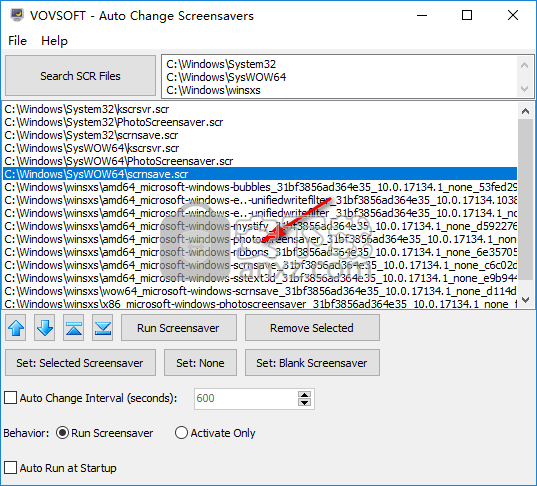Click the folder list scroll-down arrow
The image size is (537, 486).
pyautogui.click(x=524, y=89)
